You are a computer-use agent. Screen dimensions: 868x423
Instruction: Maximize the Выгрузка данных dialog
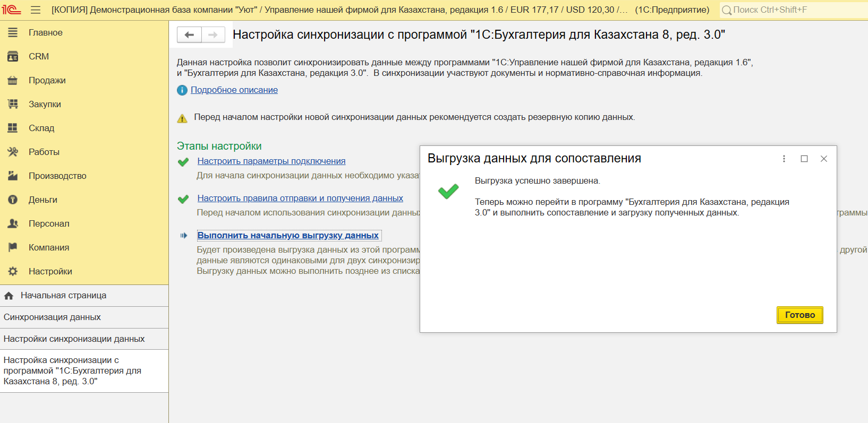(x=804, y=159)
